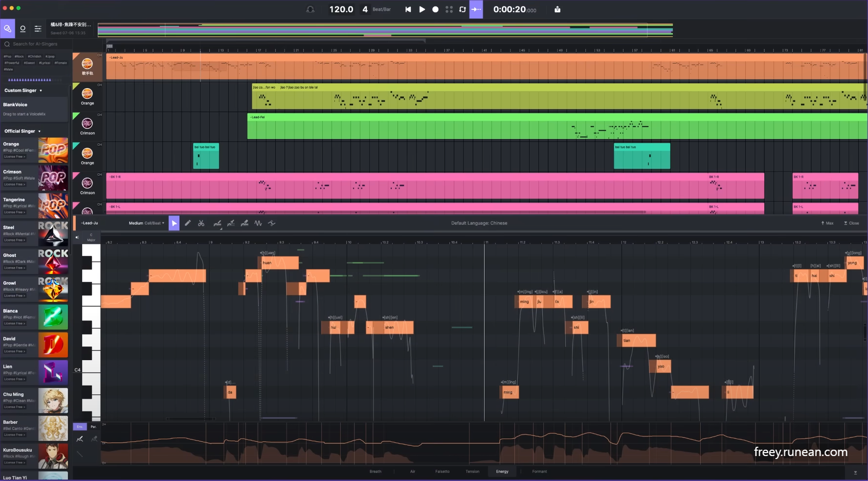Mute the -Lead-Ju track audio icon

coord(76,237)
